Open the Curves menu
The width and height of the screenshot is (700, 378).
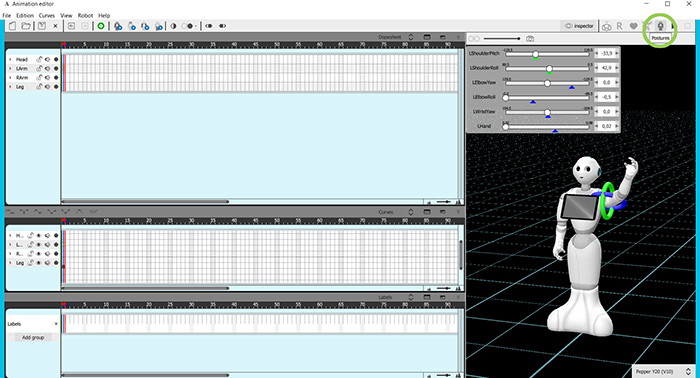coord(46,15)
